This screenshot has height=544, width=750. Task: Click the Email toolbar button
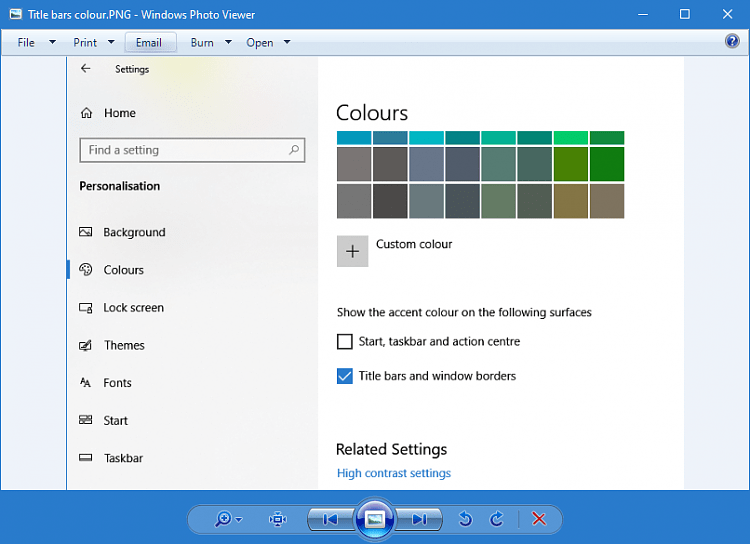pos(151,43)
